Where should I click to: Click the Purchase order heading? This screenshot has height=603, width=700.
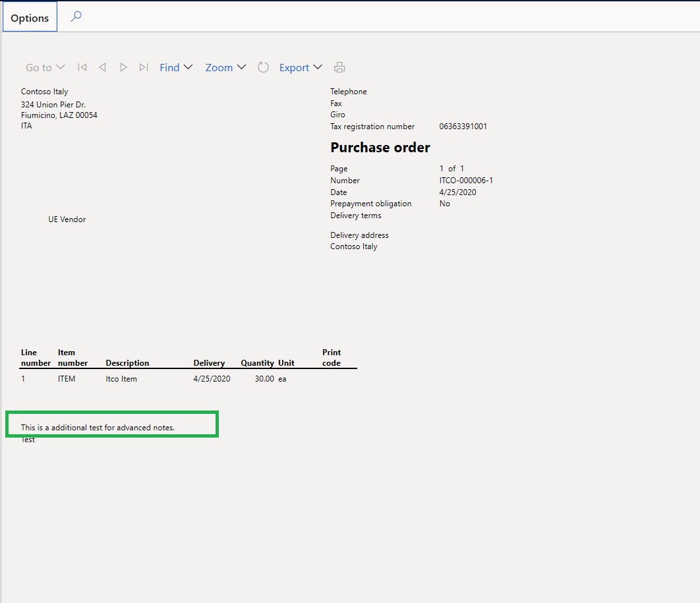[x=380, y=148]
